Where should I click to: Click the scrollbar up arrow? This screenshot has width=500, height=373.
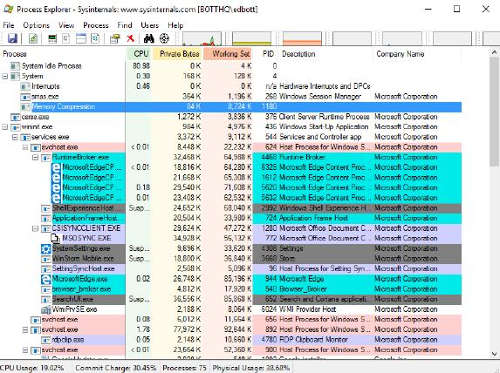coord(494,52)
